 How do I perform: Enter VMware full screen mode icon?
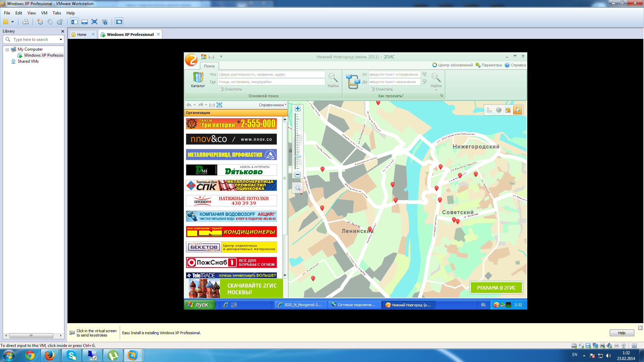pos(95,22)
